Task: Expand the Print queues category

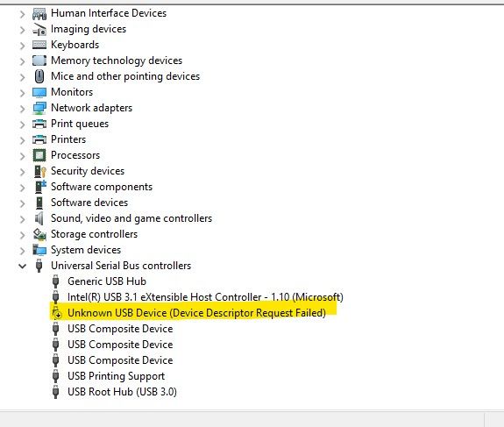Action: [x=22, y=125]
